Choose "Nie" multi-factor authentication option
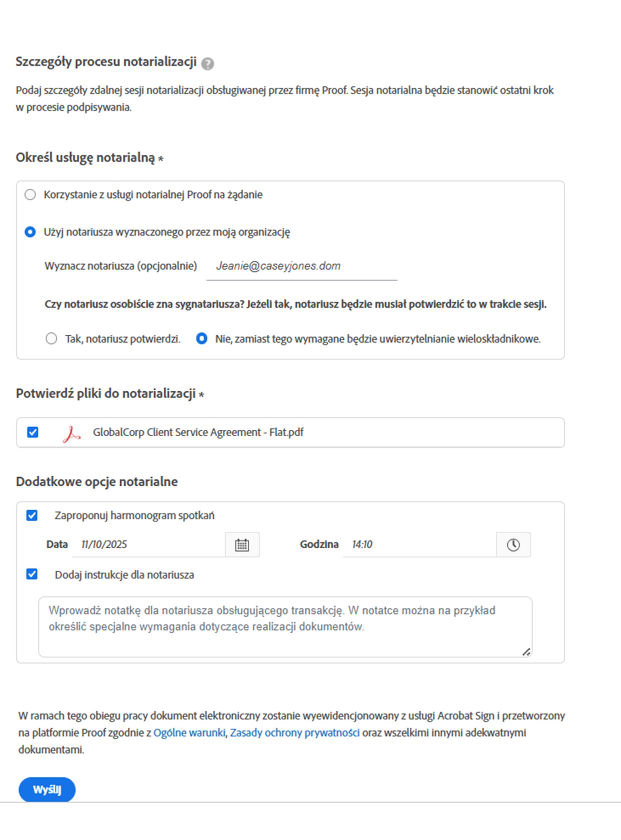This screenshot has height=840, width=621. coord(201,339)
